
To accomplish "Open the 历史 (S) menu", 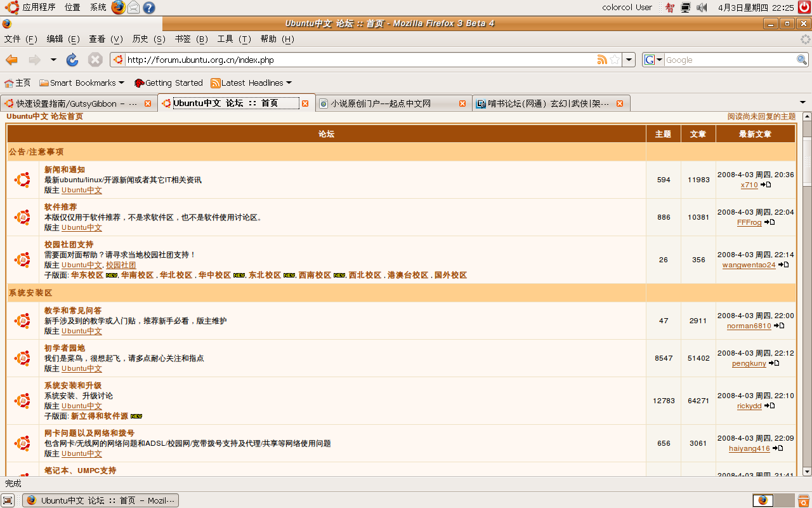I will 148,39.
